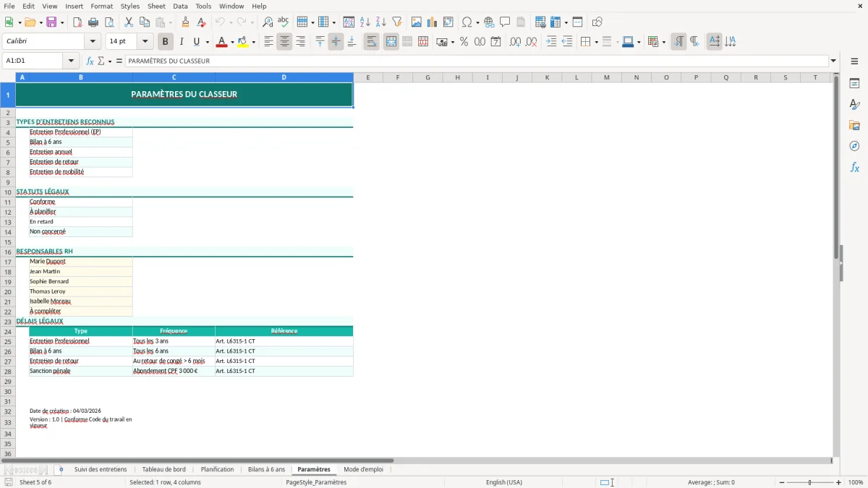Select cell containing Marie Dupont

pos(80,262)
